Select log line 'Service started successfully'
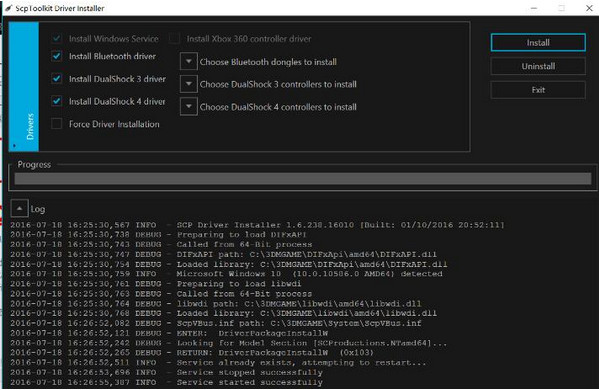Viewport: 599px width, 390px height. point(166,382)
